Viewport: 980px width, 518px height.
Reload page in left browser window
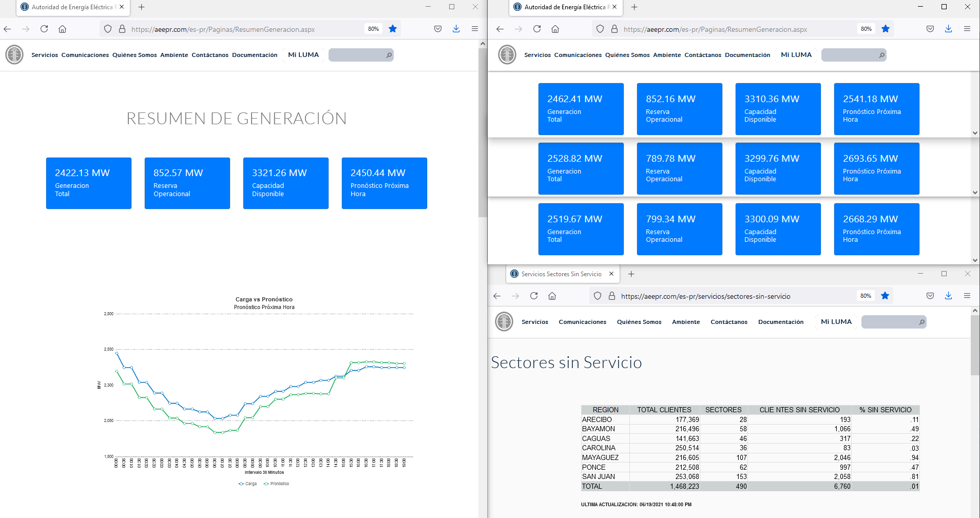[x=44, y=29]
